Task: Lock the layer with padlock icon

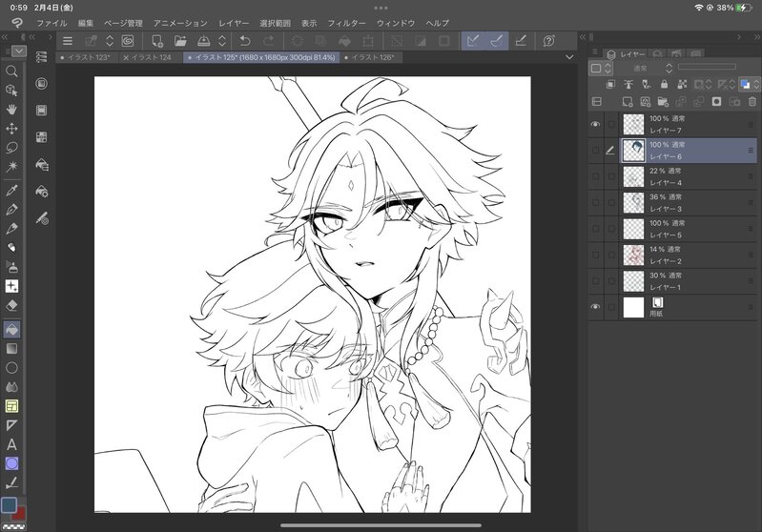Action: coord(664,85)
